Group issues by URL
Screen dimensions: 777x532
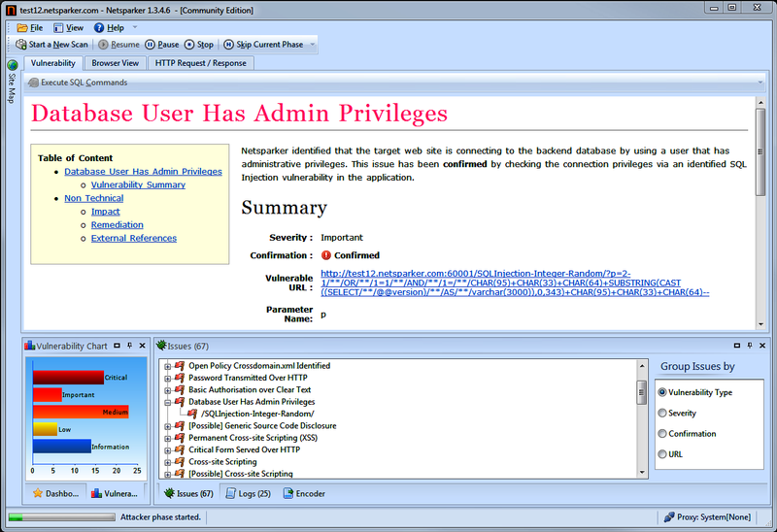(x=662, y=454)
